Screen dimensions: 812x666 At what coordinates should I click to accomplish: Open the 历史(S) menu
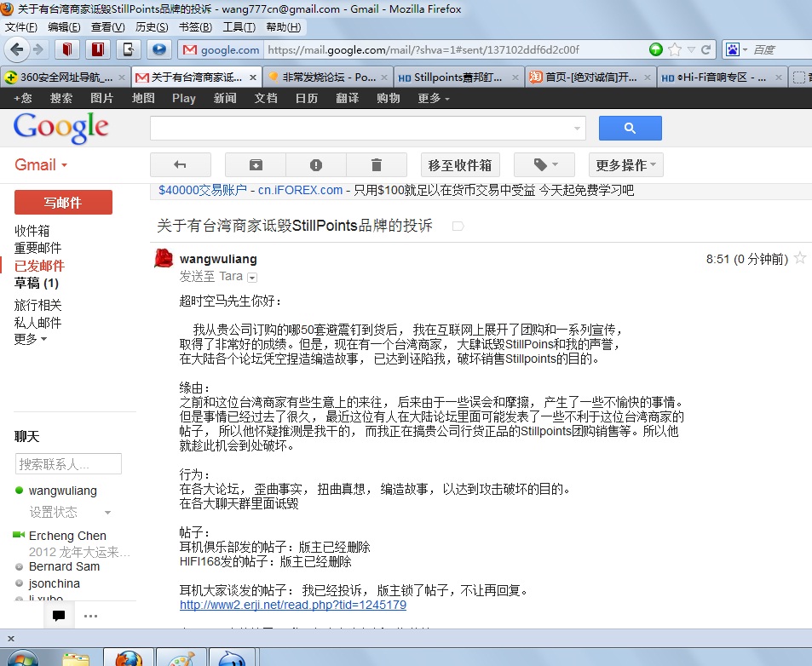tap(152, 27)
